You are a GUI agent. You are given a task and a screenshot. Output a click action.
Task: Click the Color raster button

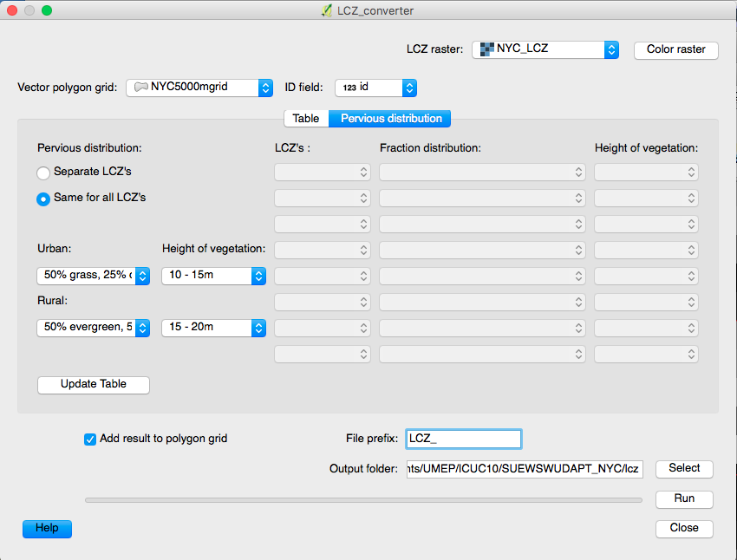pos(676,49)
